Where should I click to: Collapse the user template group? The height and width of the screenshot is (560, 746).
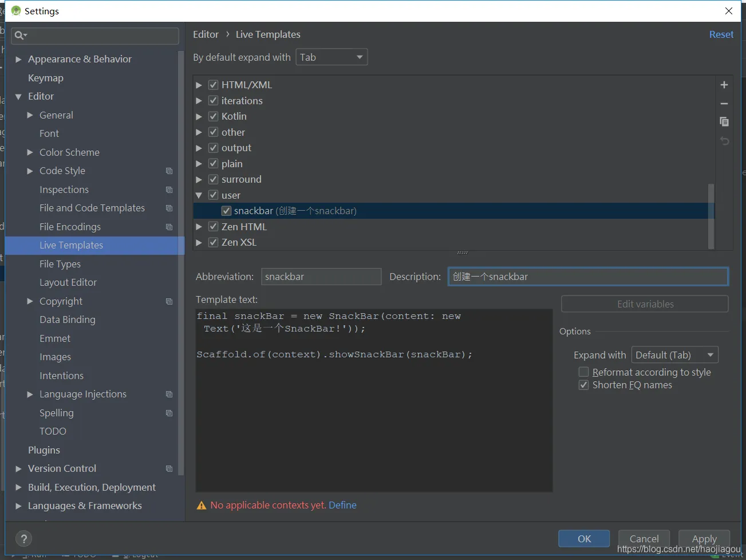click(199, 195)
